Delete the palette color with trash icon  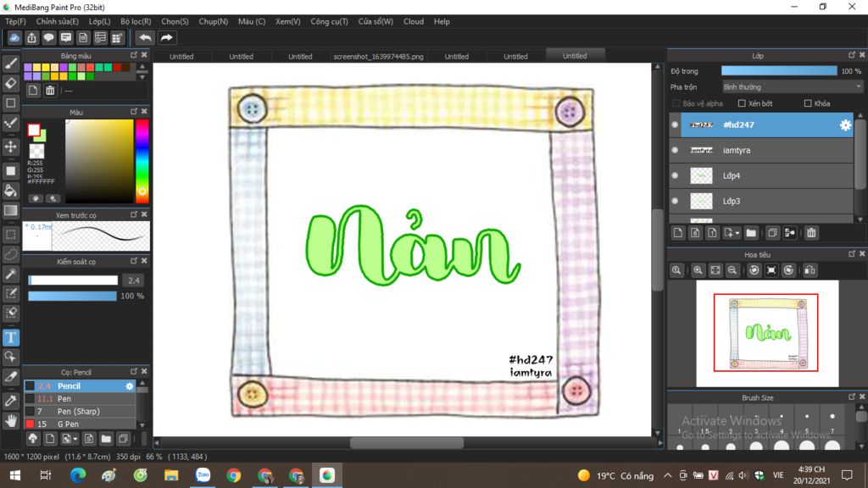tap(50, 90)
